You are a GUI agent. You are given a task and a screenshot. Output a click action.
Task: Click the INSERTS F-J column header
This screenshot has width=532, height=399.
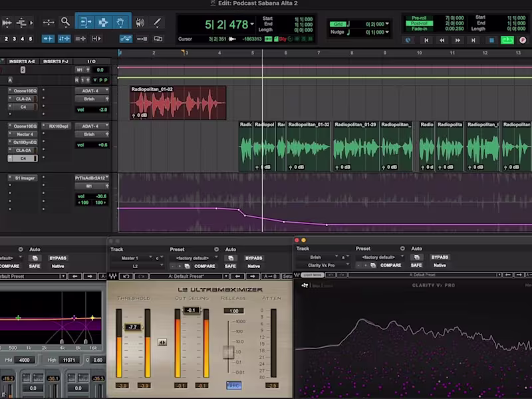[x=56, y=61]
